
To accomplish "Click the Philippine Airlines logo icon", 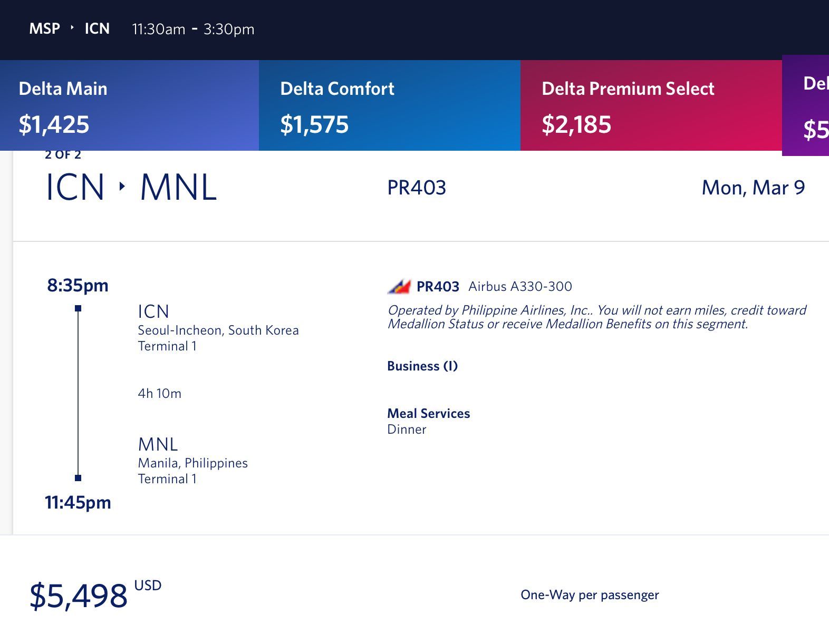I will pyautogui.click(x=399, y=287).
